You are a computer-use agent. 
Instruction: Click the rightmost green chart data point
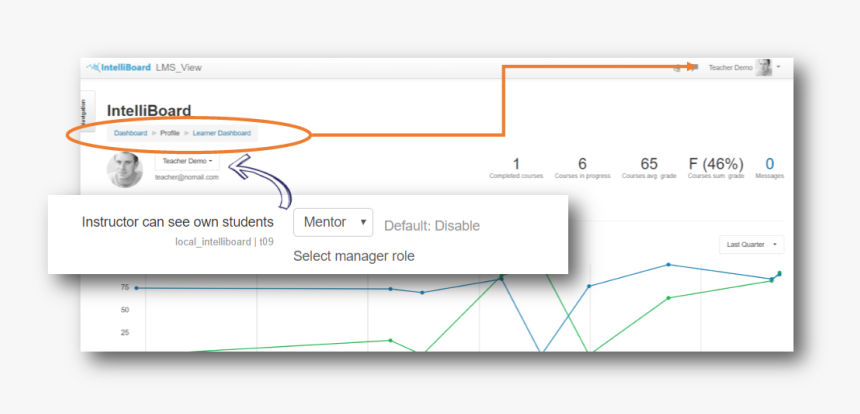tap(779, 273)
